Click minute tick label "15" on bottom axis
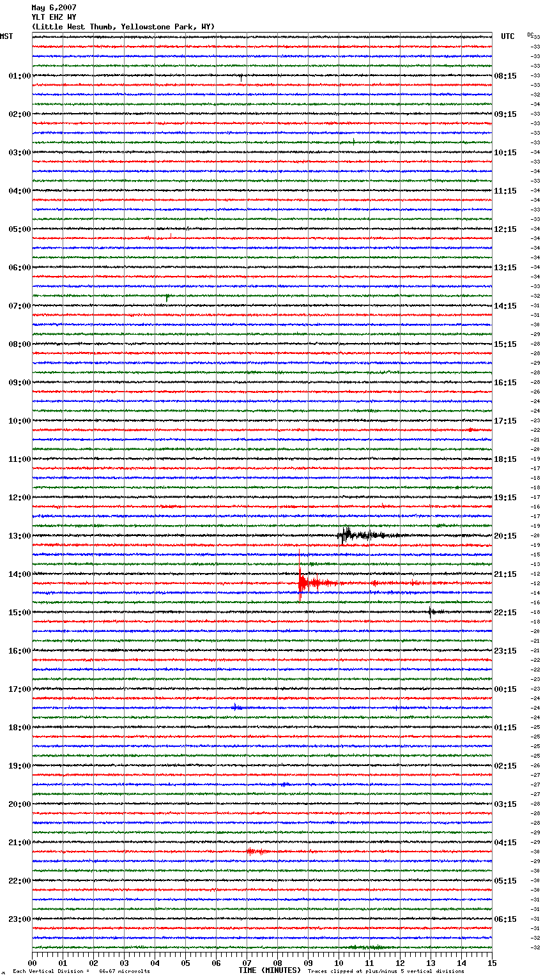Image resolution: width=543 pixels, height=980 pixels. pos(492,963)
